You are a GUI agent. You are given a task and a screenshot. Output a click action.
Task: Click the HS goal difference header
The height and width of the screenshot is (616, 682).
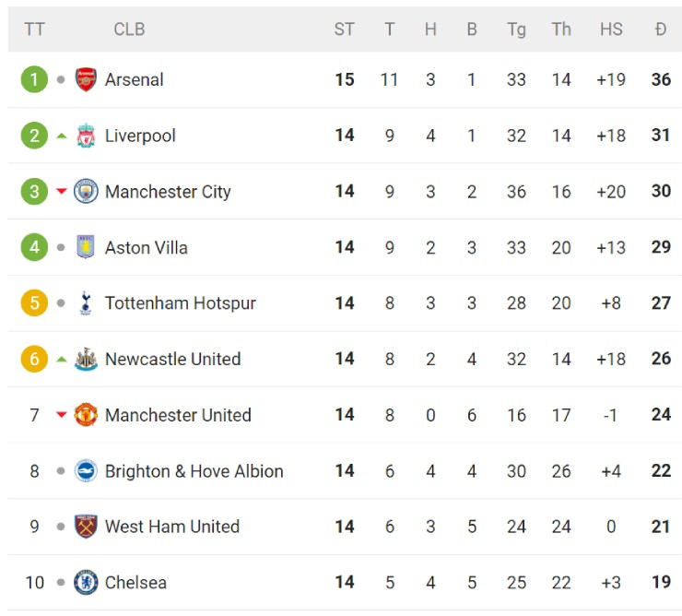click(x=611, y=30)
